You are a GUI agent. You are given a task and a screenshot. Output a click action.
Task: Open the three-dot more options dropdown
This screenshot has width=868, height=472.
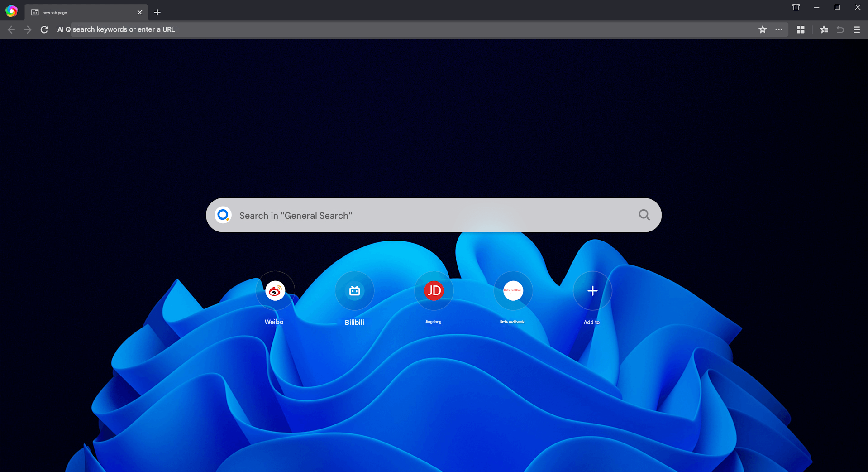pos(779,29)
